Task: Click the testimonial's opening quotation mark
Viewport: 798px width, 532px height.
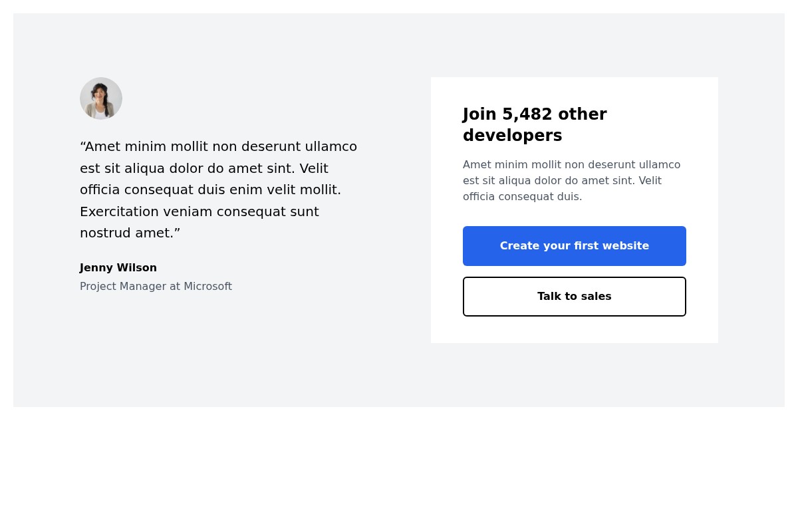Action: (82, 146)
